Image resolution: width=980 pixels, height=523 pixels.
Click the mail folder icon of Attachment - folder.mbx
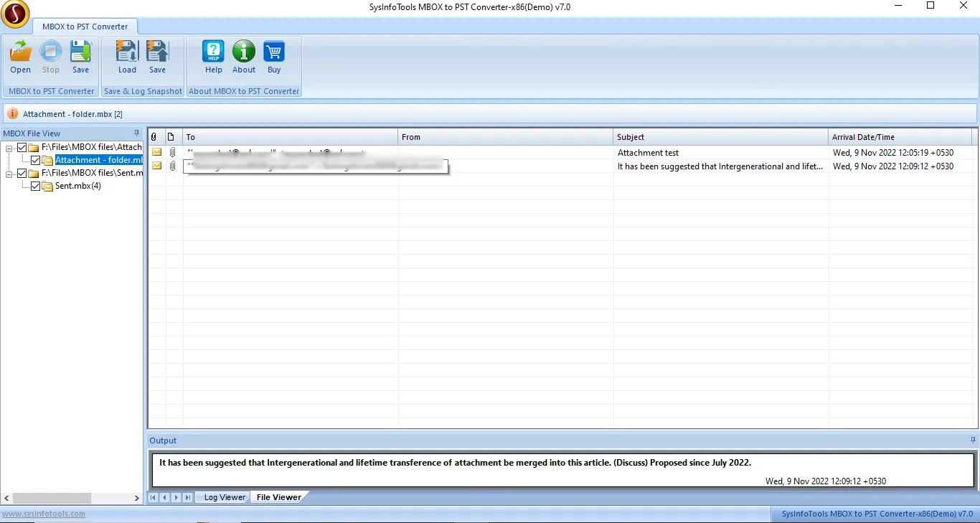point(47,160)
